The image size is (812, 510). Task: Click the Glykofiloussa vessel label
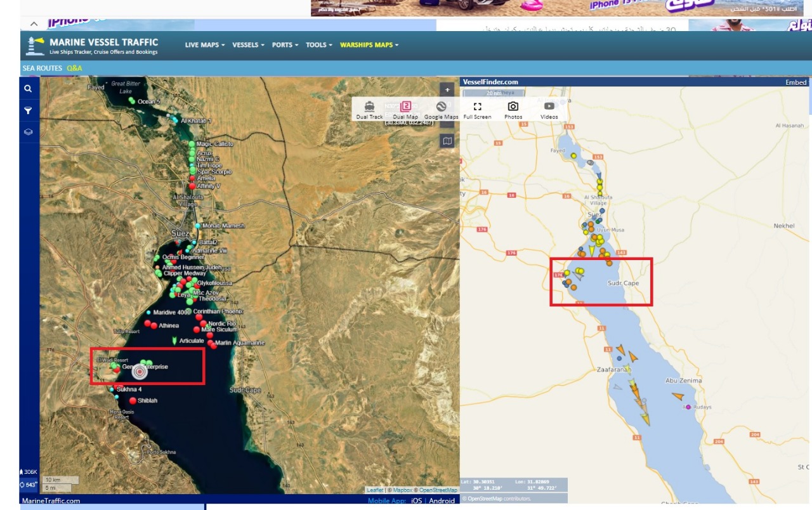click(215, 283)
